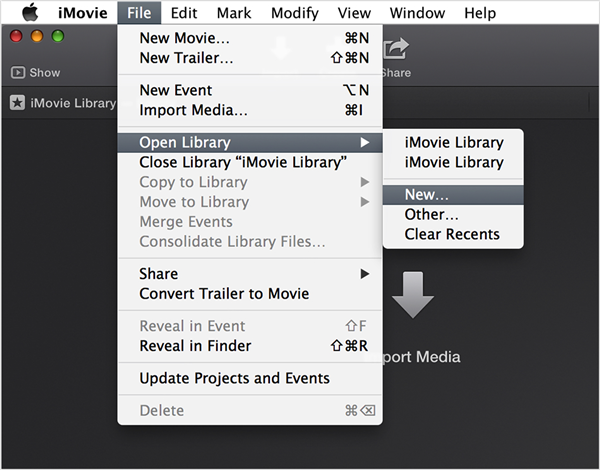600x470 pixels.
Task: Select Import Media… menu item
Action: click(250, 110)
